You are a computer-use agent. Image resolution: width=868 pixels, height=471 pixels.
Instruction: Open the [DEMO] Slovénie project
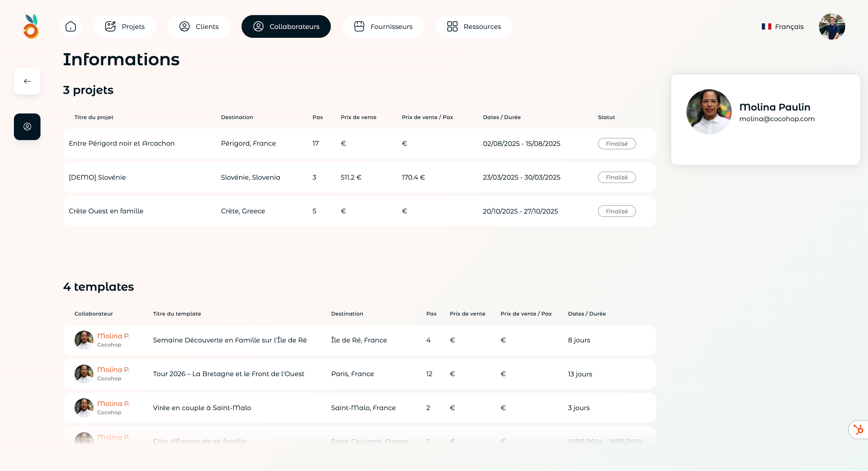(97, 177)
